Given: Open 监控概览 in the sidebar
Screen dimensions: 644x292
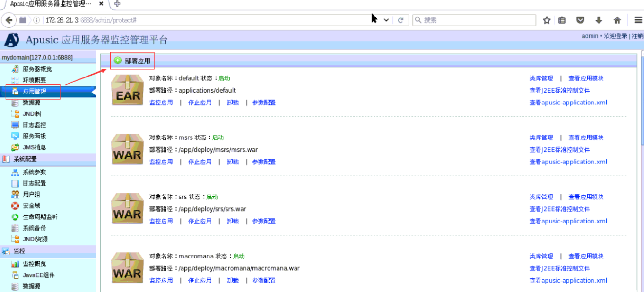Looking at the screenshot, I should 35,264.
